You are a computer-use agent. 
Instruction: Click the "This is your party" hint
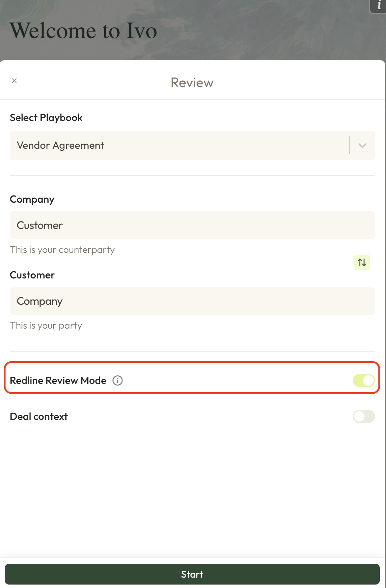click(x=46, y=325)
